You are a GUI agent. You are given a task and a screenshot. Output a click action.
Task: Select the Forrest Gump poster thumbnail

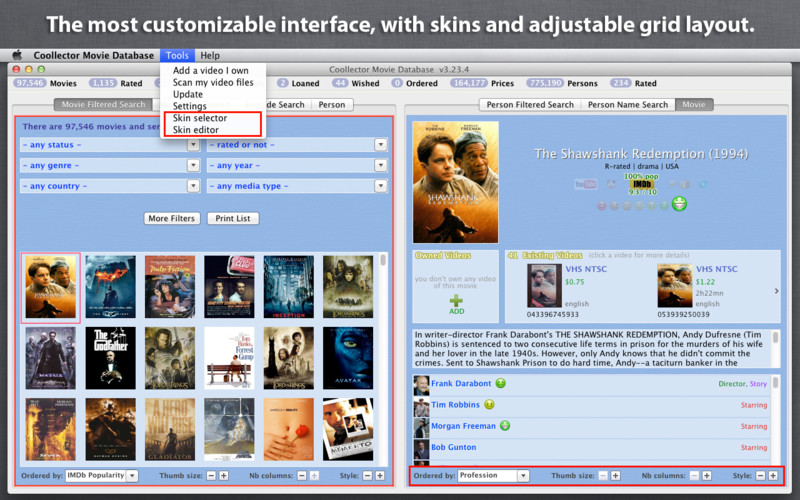(x=229, y=358)
